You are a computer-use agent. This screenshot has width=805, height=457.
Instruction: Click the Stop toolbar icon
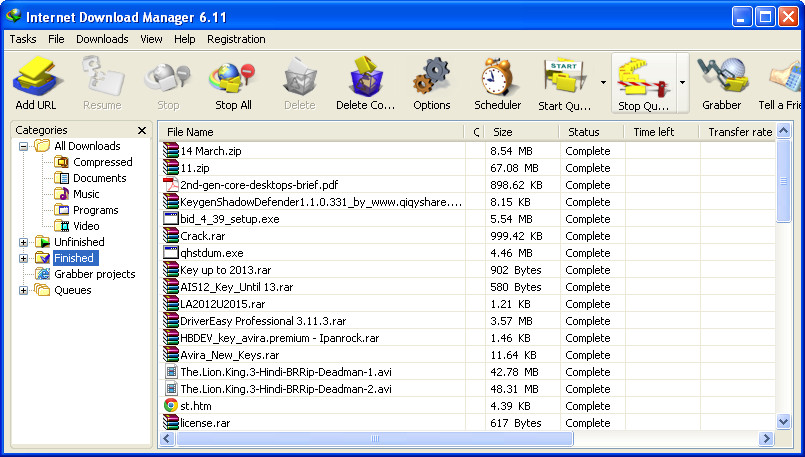168,77
